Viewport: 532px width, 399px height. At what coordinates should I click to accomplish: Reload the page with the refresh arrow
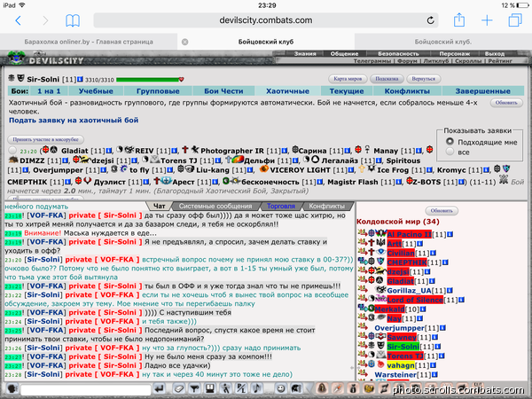pos(431,20)
